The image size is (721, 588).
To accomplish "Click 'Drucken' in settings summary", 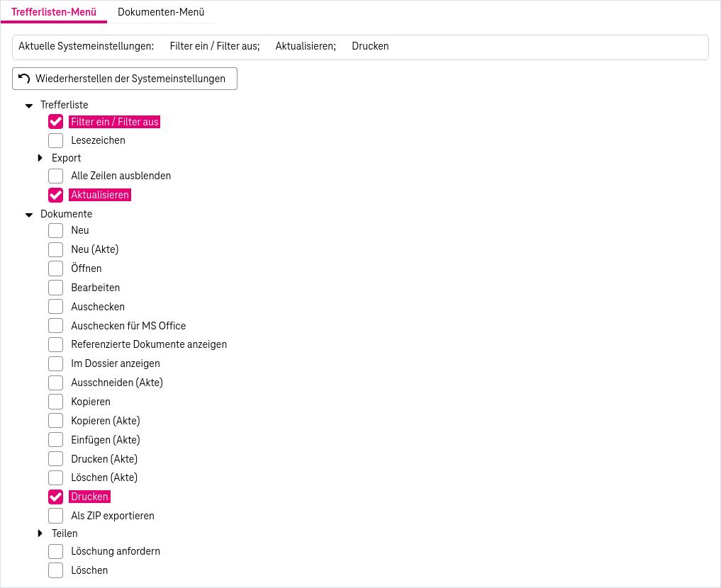I will [370, 46].
